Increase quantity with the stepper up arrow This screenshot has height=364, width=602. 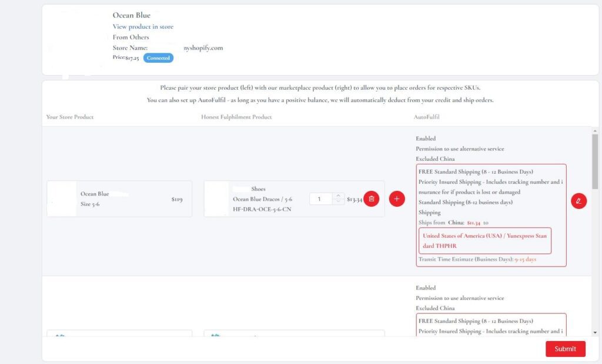click(x=337, y=196)
